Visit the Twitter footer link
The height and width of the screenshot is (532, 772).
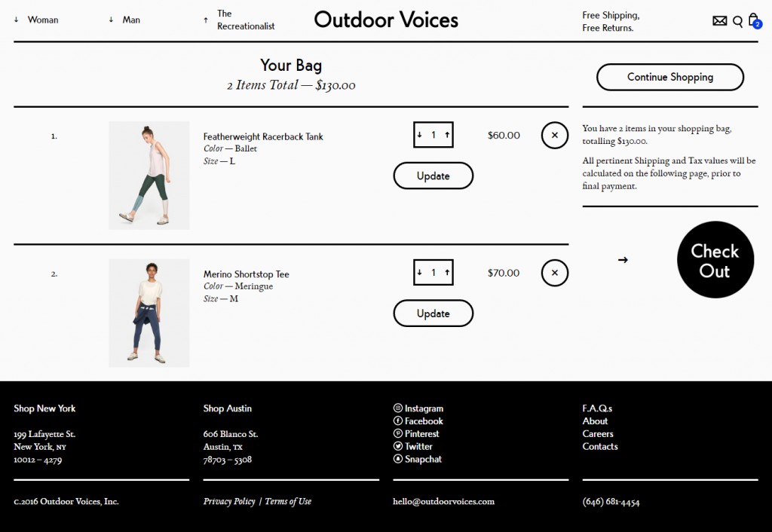(x=413, y=446)
